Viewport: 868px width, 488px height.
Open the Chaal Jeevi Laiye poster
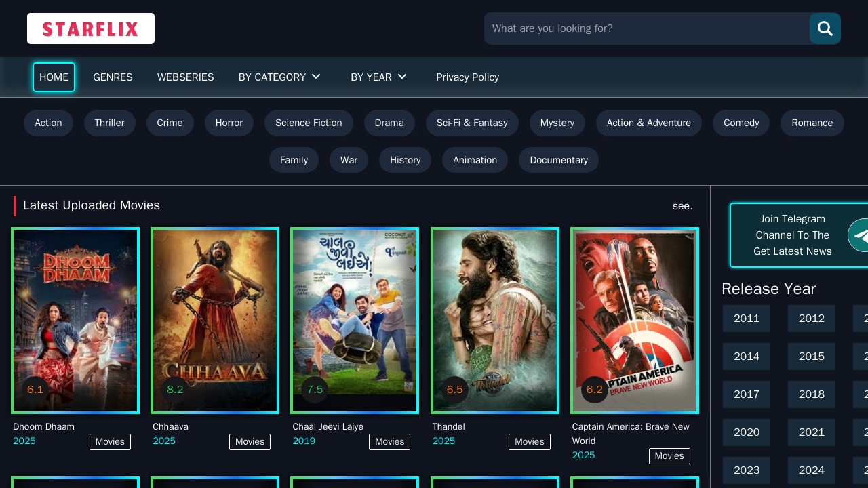[355, 321]
